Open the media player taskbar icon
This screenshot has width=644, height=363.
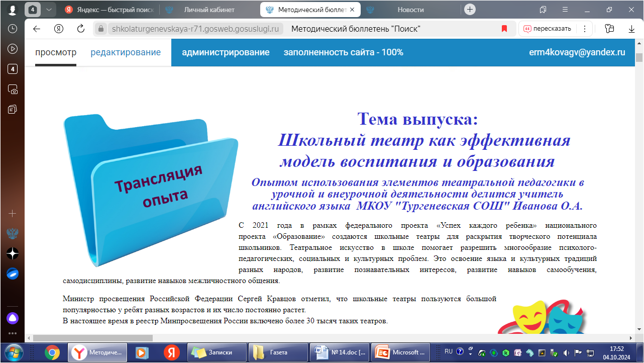point(142,352)
